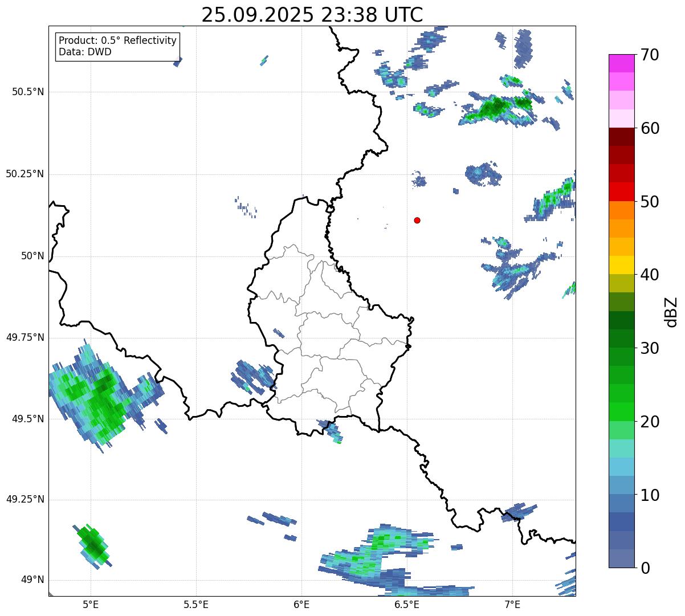Click the 50.5°N latitude label
685x616 pixels.
pyautogui.click(x=28, y=92)
